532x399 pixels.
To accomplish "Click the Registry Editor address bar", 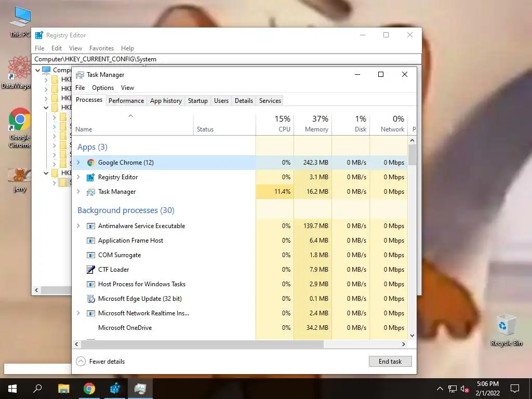I will [x=227, y=59].
